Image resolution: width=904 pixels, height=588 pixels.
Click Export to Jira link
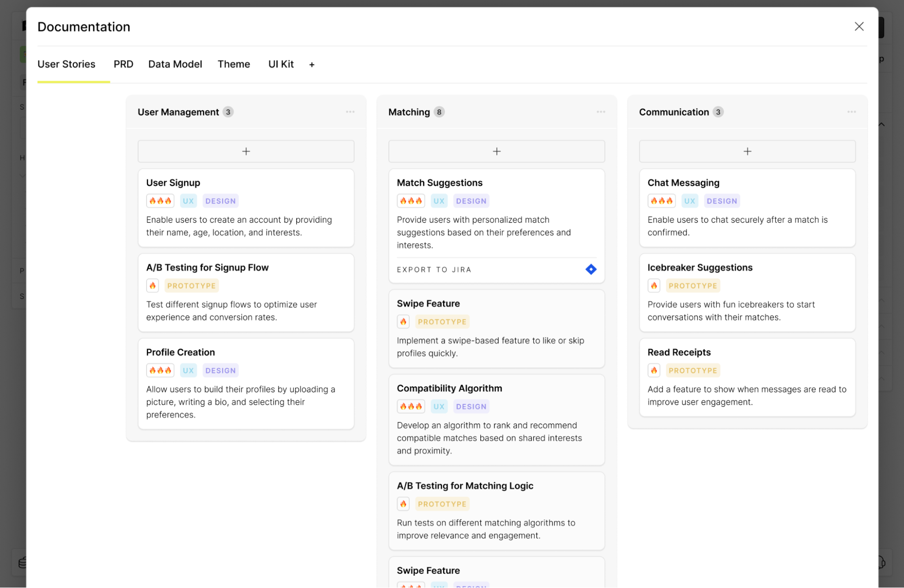[434, 270]
